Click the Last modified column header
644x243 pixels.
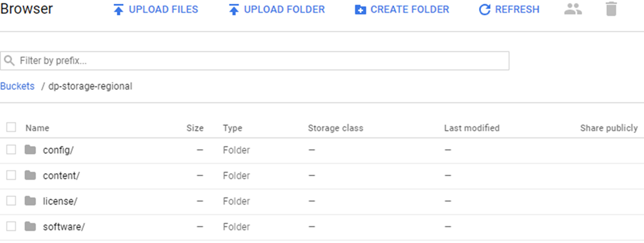click(472, 128)
